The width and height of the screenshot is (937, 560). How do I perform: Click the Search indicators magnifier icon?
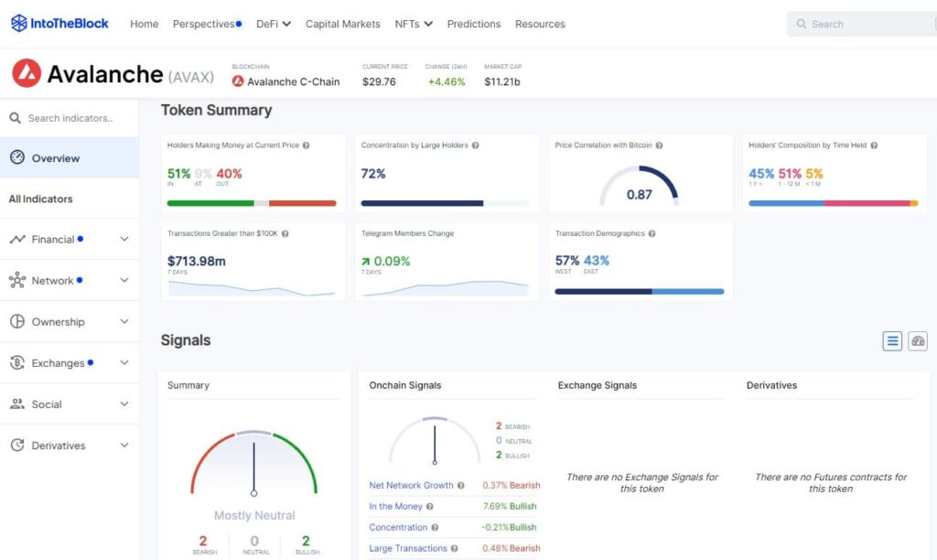pyautogui.click(x=15, y=118)
